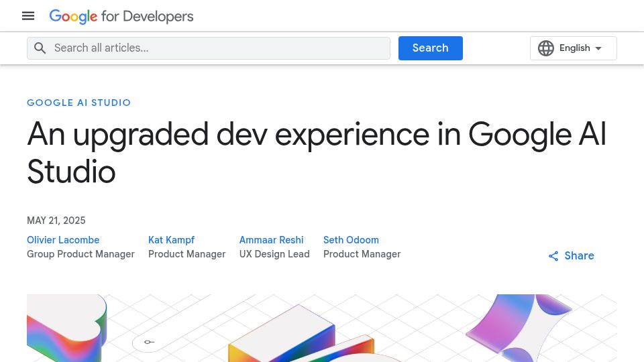Click the article hero banner image
This screenshot has height=362, width=644.
coord(322,328)
